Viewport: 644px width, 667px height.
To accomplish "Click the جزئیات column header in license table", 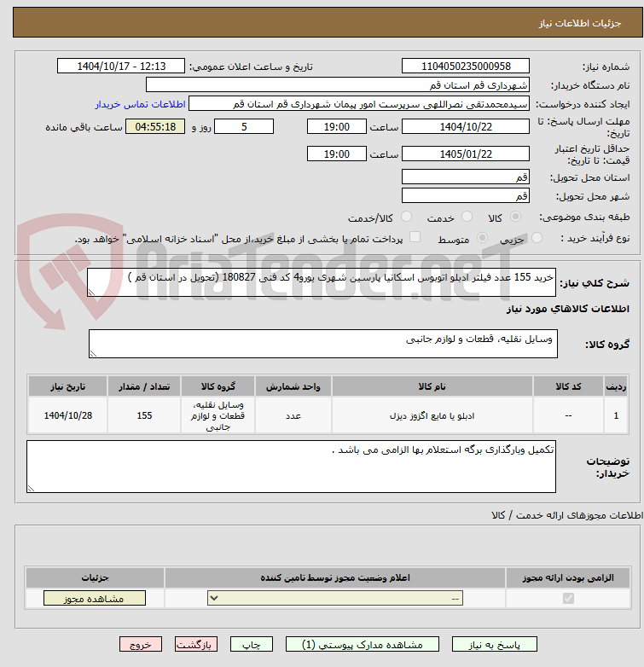I will [x=96, y=577].
